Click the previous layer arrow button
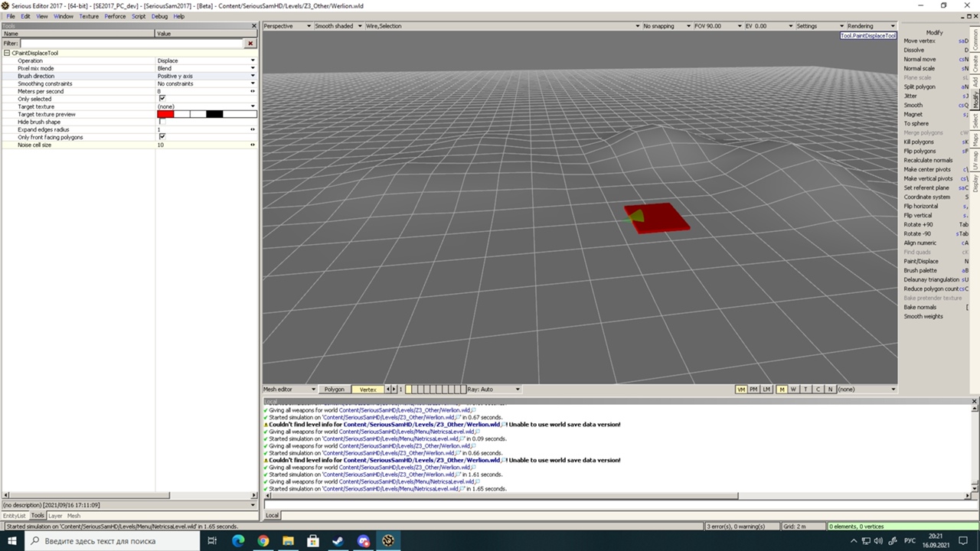This screenshot has height=551, width=980. pyautogui.click(x=388, y=390)
